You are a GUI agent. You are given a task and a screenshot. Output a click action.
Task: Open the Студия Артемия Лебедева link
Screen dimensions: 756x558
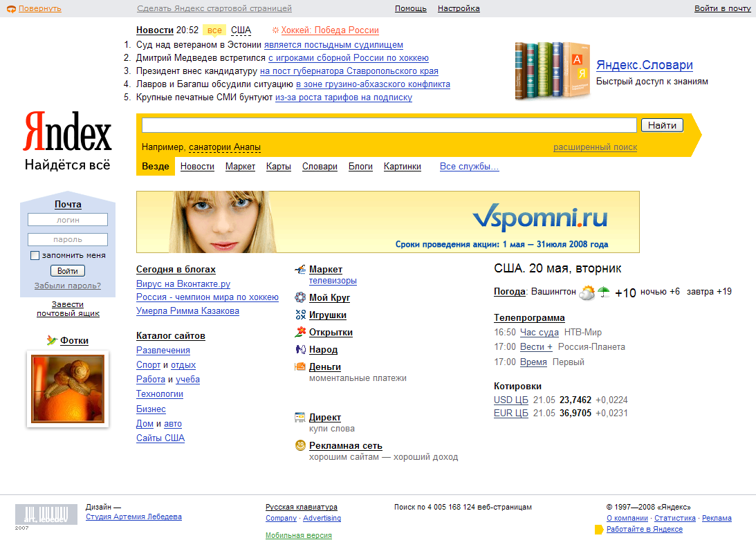(133, 517)
